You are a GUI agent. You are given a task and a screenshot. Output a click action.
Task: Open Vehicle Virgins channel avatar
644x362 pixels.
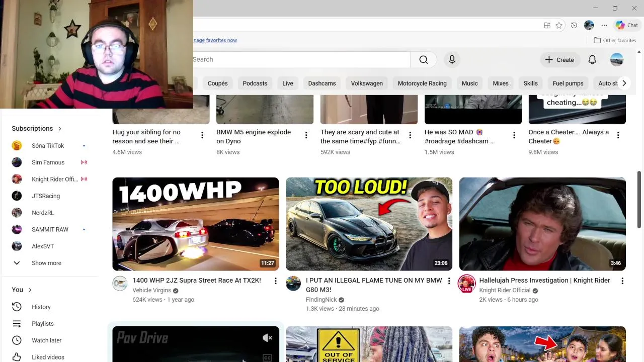coord(120,283)
